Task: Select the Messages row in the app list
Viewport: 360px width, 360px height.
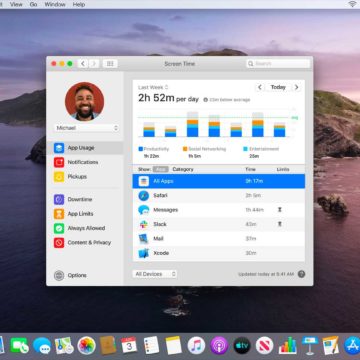Action: tap(219, 210)
